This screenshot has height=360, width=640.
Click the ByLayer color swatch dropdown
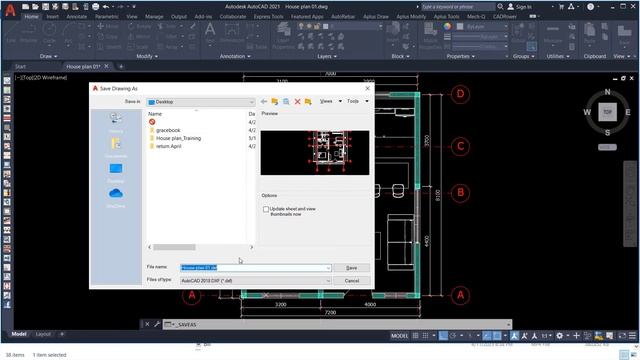482,27
